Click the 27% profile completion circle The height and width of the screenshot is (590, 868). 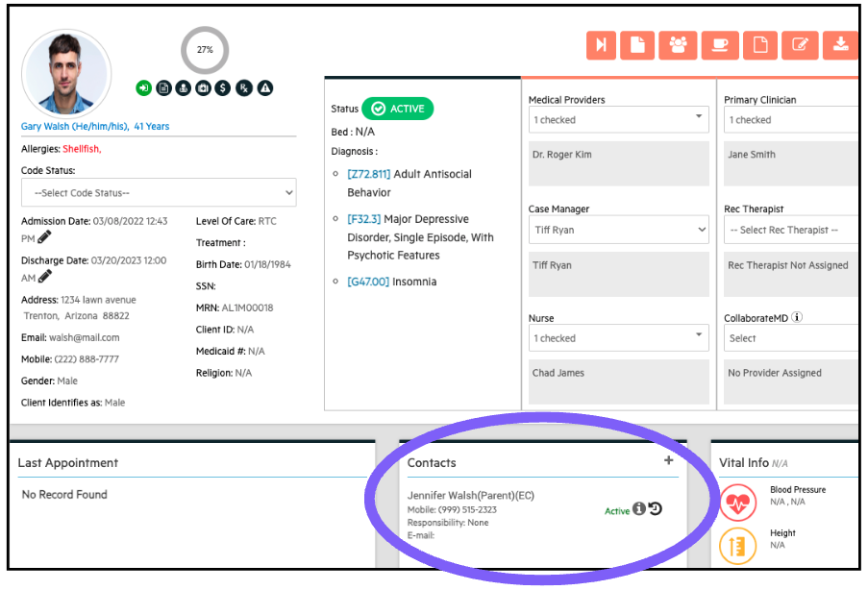point(205,50)
